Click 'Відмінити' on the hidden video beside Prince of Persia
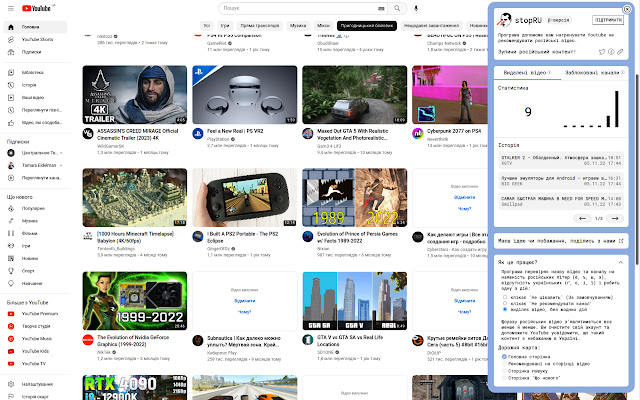This screenshot has width=640, height=400. coord(464,198)
